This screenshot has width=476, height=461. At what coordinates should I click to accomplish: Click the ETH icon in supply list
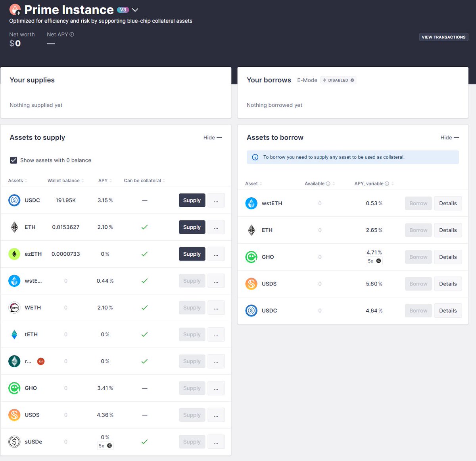(x=14, y=227)
